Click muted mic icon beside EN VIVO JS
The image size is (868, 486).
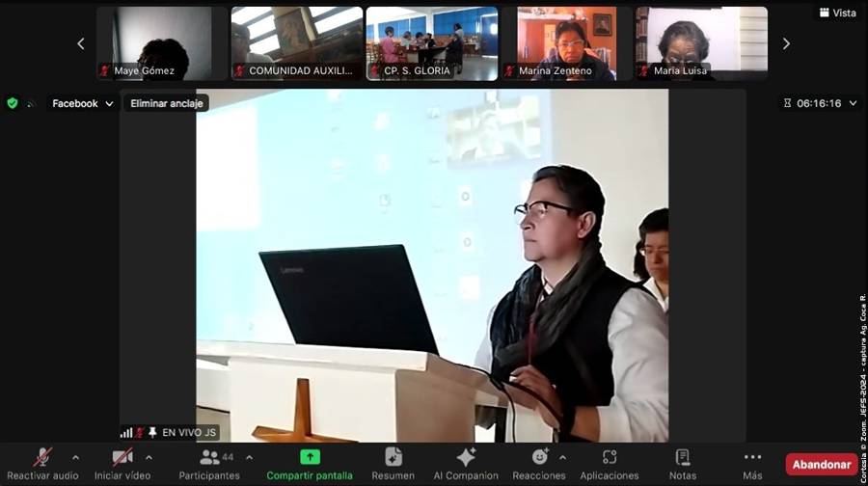click(140, 432)
